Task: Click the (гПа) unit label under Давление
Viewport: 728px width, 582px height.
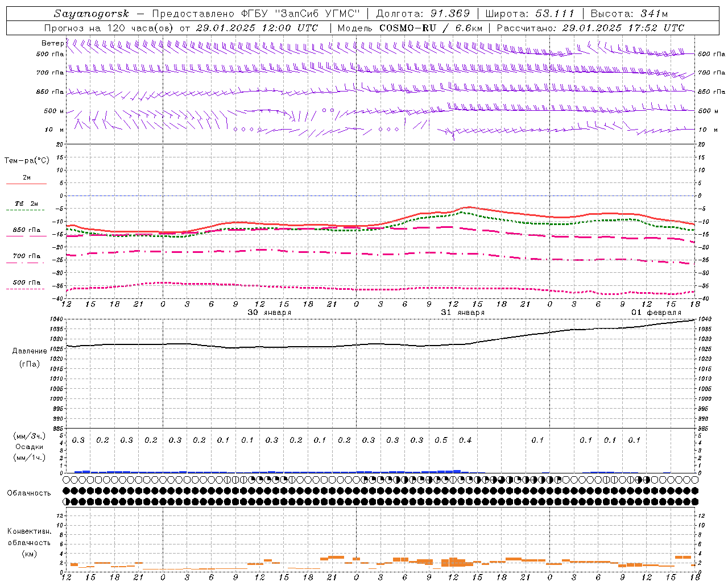Action: click(30, 364)
